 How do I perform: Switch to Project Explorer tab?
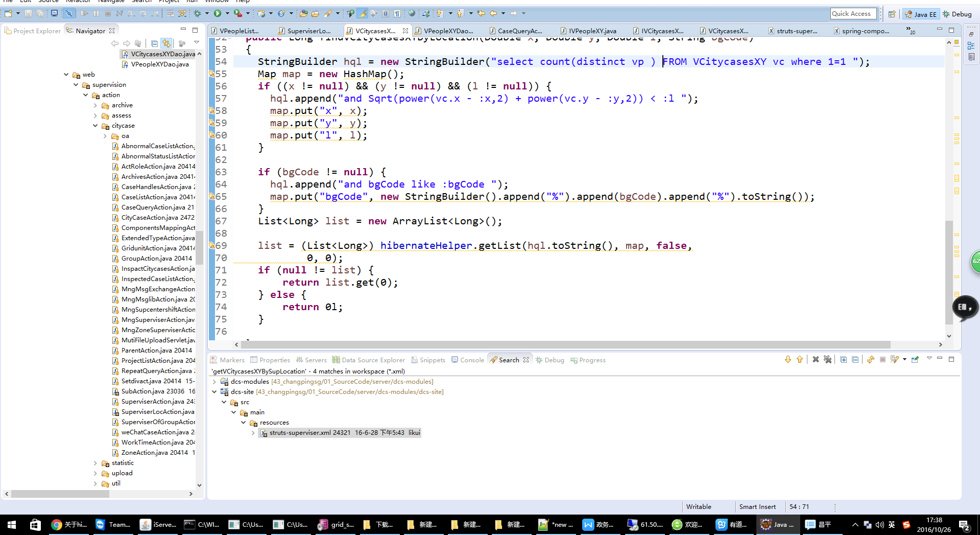pos(33,31)
